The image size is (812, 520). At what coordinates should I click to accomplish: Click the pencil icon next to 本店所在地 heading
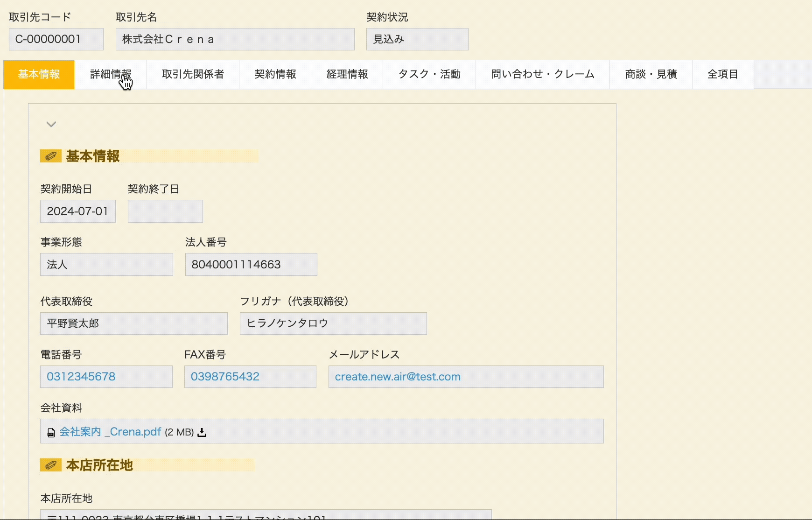51,465
